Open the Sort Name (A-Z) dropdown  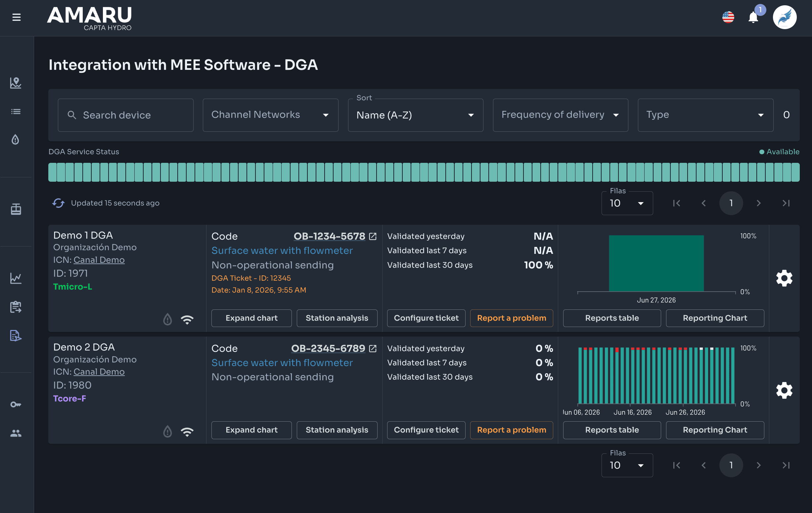pos(416,115)
